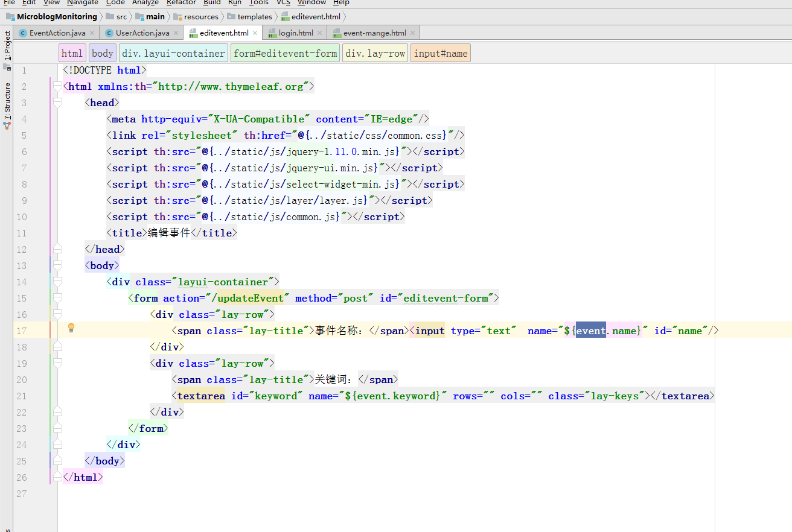This screenshot has height=532, width=792.
Task: Close the event-mange.html tab
Action: (x=412, y=33)
